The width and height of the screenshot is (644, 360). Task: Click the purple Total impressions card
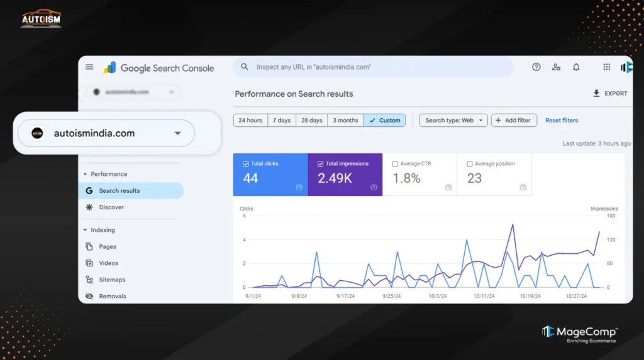point(345,175)
